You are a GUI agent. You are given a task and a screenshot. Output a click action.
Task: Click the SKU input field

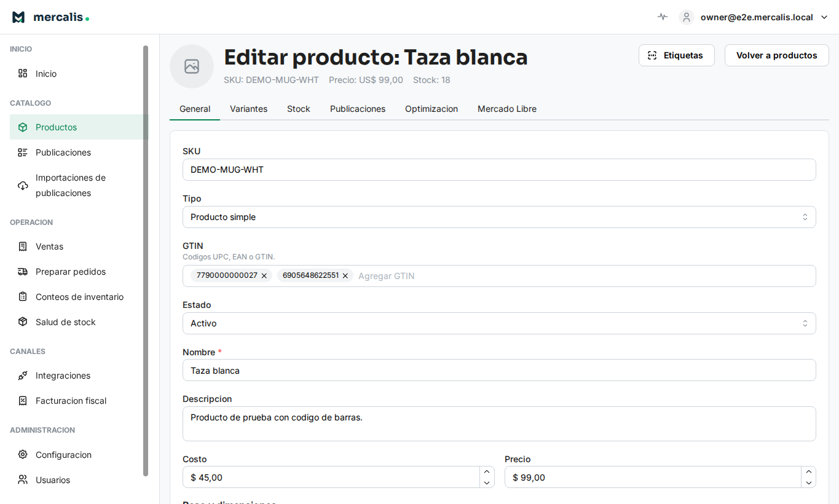499,170
